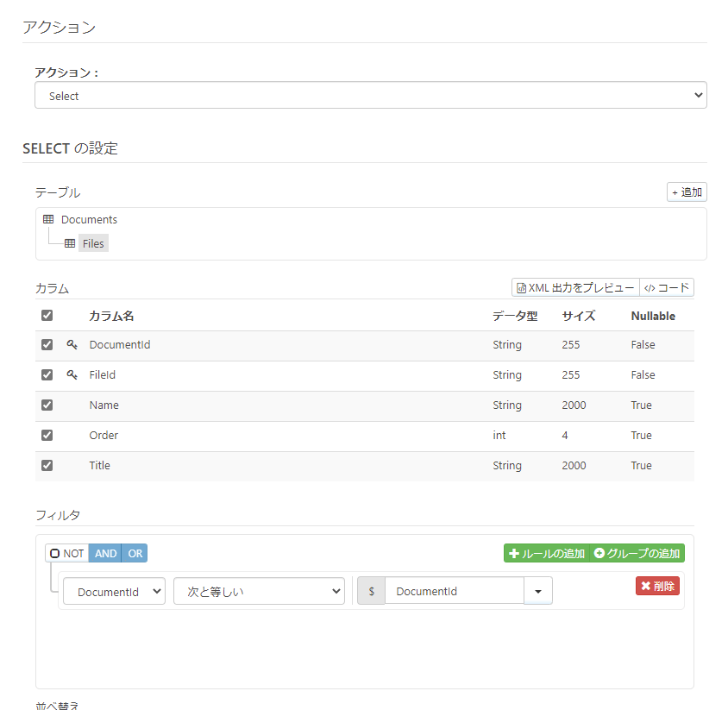Uncheck the Name column checkbox

coord(47,405)
